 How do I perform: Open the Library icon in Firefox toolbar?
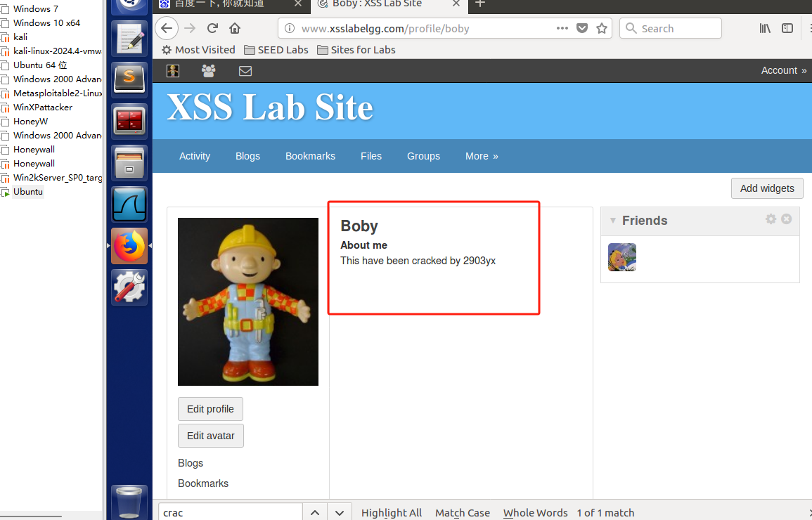765,28
